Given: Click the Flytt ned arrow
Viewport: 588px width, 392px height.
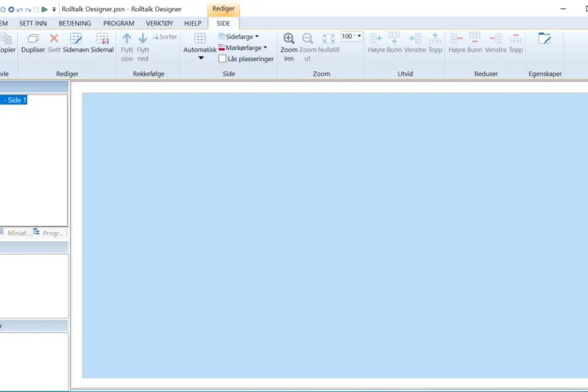Looking at the screenshot, I should (143, 39).
